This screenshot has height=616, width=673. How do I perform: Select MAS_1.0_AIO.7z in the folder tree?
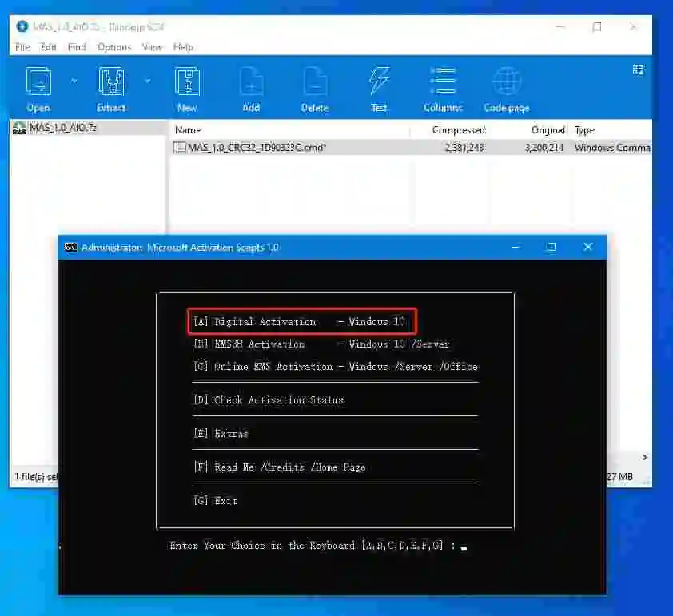pos(62,127)
